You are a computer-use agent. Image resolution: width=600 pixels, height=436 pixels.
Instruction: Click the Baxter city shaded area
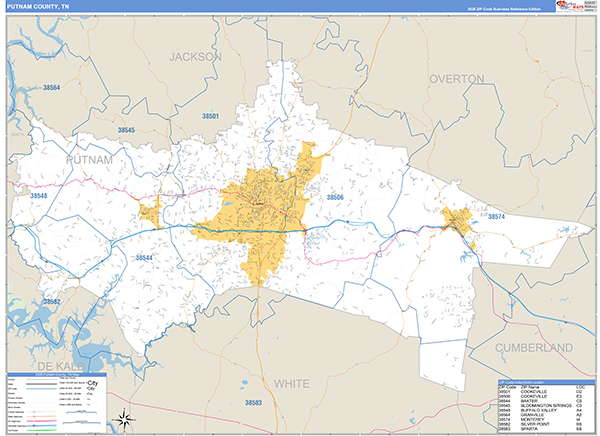click(x=151, y=212)
